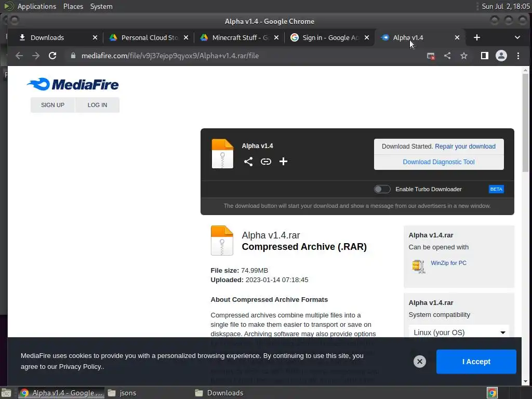Image resolution: width=532 pixels, height=399 pixels.
Task: Click the scrollbar up arrow
Action: [x=526, y=70]
